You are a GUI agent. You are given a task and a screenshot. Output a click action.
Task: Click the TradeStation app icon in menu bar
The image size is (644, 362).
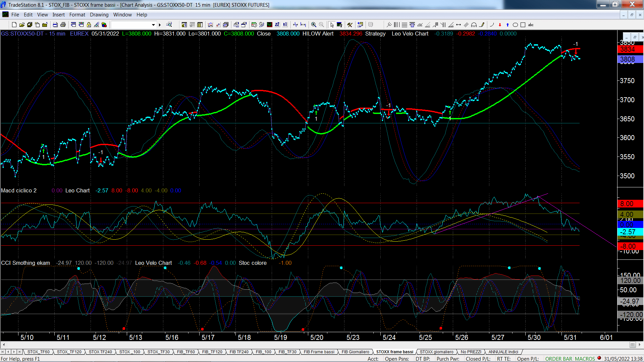coord(5,14)
